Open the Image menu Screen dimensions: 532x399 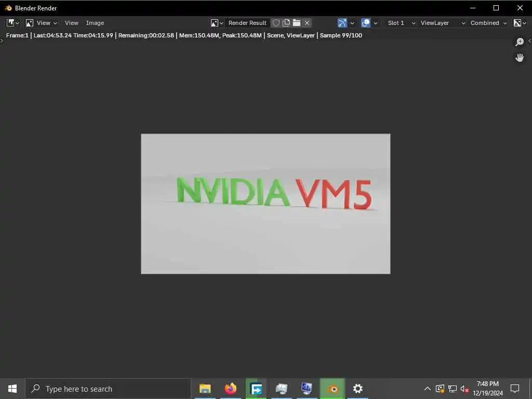(x=95, y=23)
